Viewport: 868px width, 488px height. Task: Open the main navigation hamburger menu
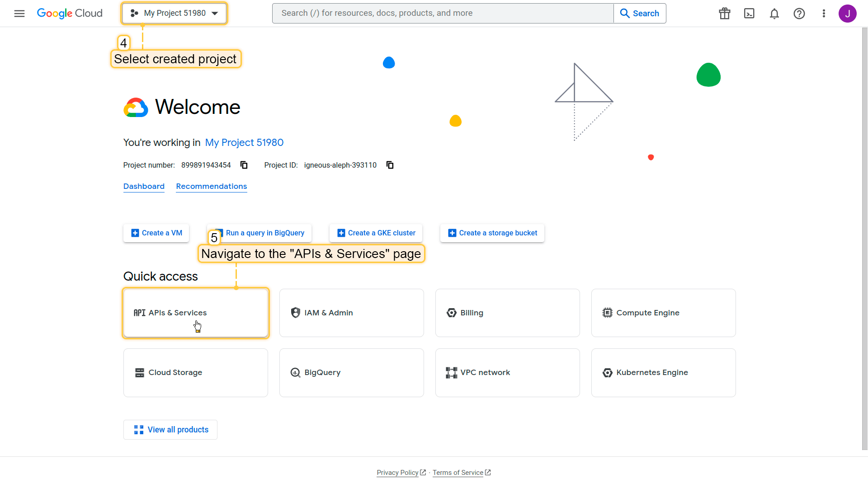click(x=19, y=14)
